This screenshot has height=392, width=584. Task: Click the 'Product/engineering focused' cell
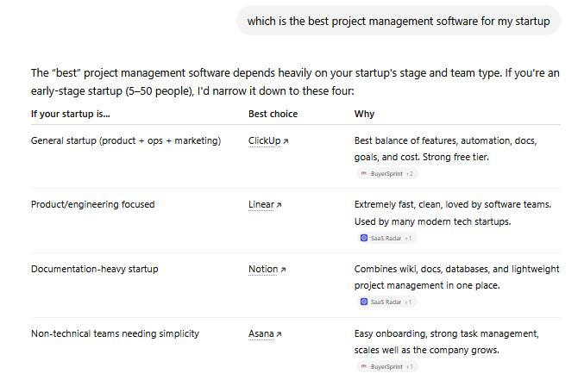click(x=93, y=204)
